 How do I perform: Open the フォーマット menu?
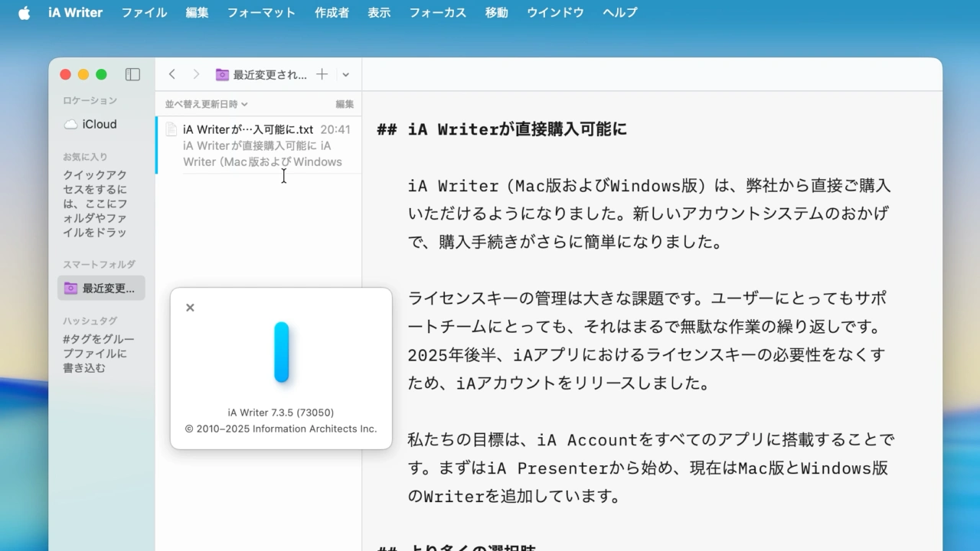tap(261, 13)
